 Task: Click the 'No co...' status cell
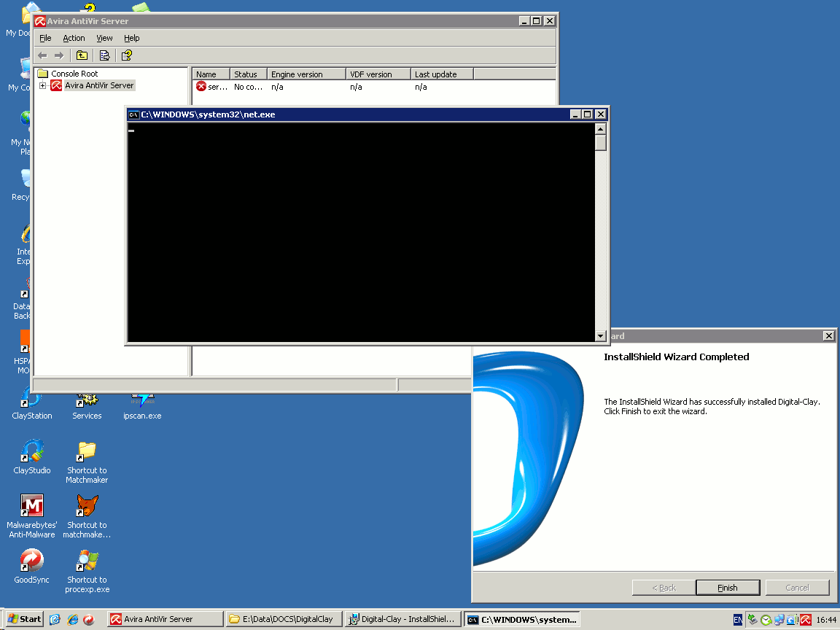[x=248, y=87]
